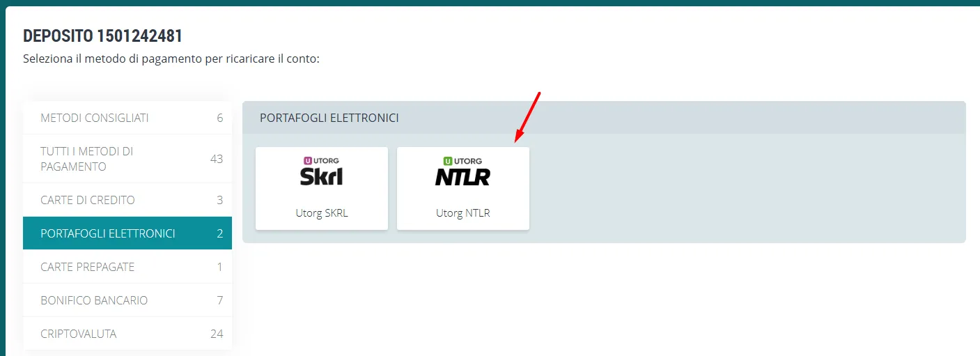Open the Metodi Consigliati category
The image size is (980, 356).
click(95, 118)
